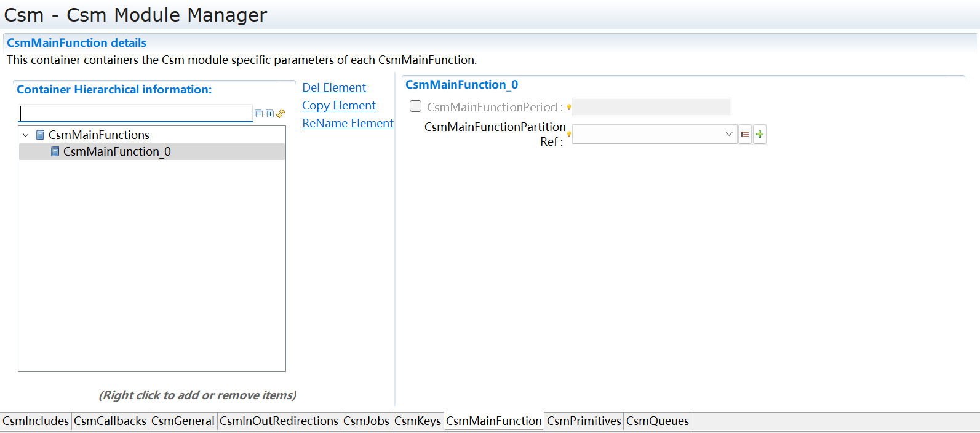Screen dimensions: 980x433
Task: Go to the CsmGeneral tab
Action: click(x=183, y=421)
